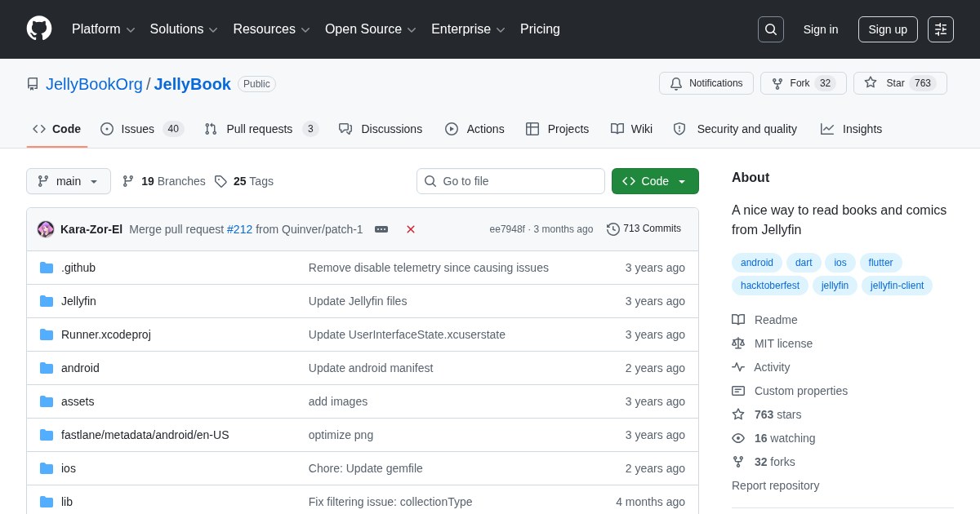Open the search magnifier button
This screenshot has height=514, width=980.
coord(771,29)
